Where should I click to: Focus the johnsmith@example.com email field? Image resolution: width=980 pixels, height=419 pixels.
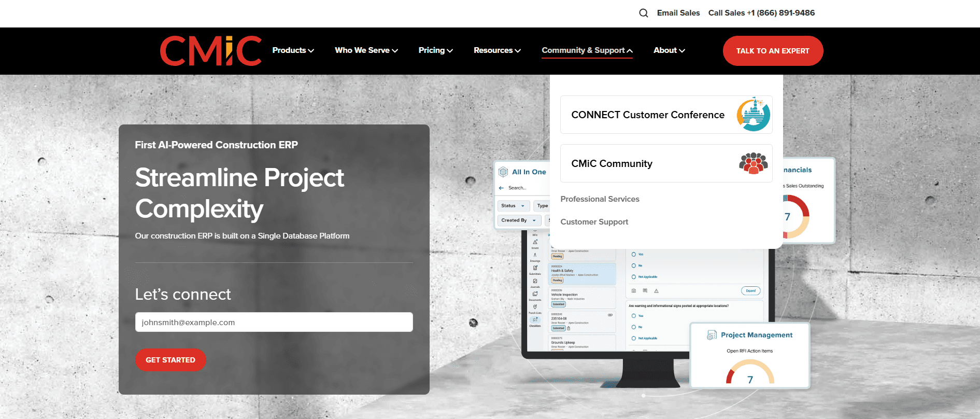274,322
